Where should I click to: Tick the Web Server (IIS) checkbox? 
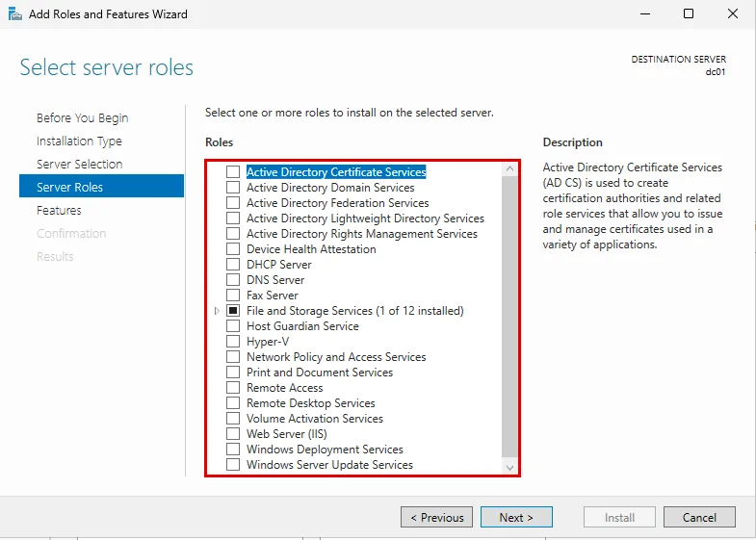[233, 434]
